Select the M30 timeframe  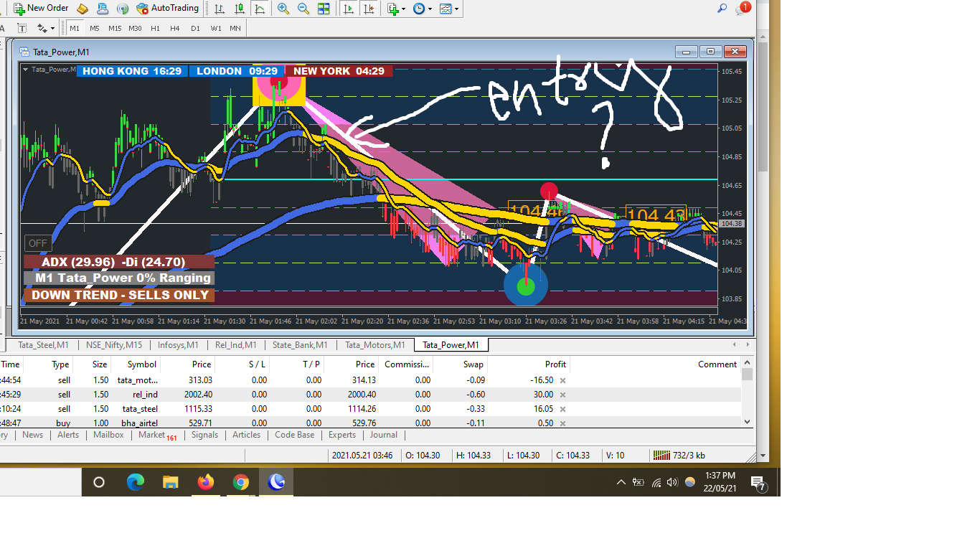click(135, 28)
